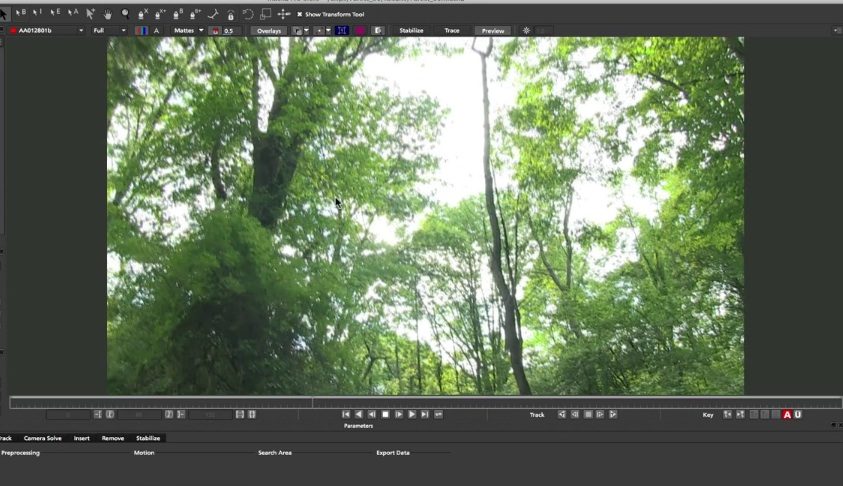Screen dimensions: 843x486
Task: Click Reset In Point button
Action: 110,414
